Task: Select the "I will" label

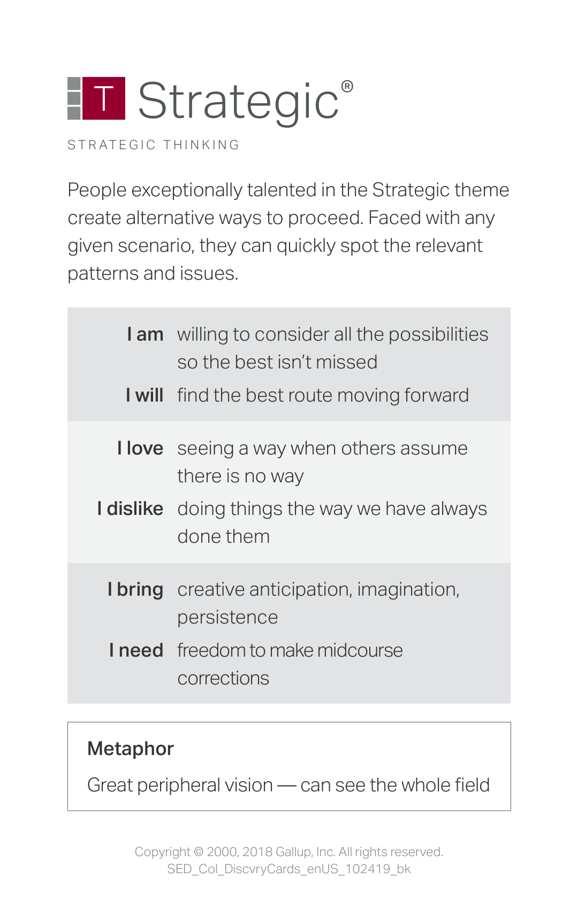Action: point(144,395)
